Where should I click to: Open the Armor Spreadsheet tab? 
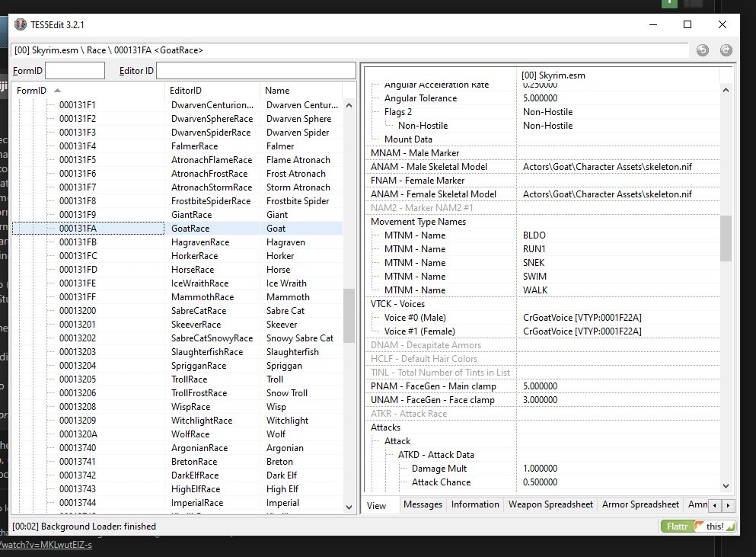coord(640,504)
